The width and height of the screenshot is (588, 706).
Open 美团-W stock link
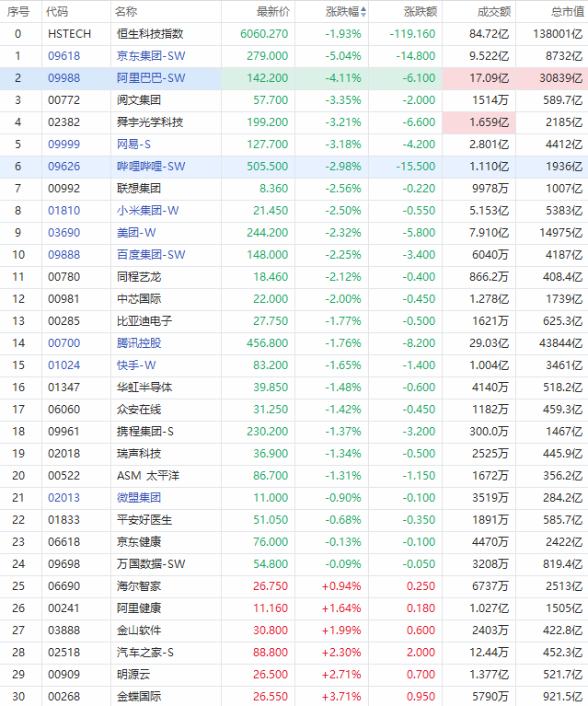pos(136,232)
